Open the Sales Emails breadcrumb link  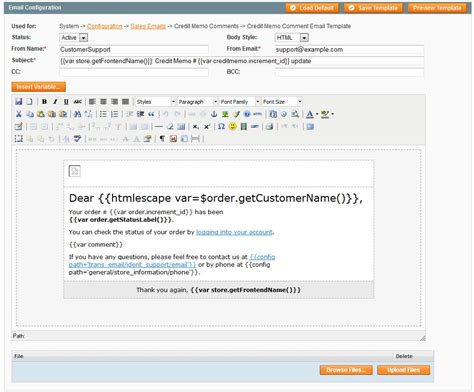point(148,26)
